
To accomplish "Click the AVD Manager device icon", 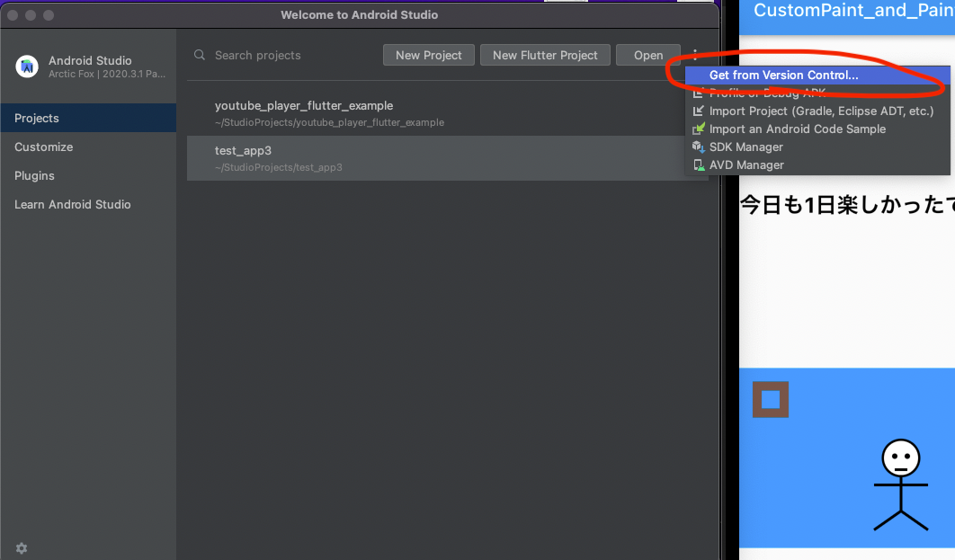I will click(x=699, y=165).
